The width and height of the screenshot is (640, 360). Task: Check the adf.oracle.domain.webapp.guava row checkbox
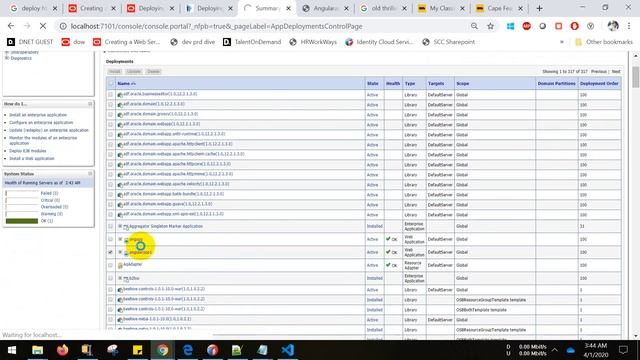click(111, 204)
